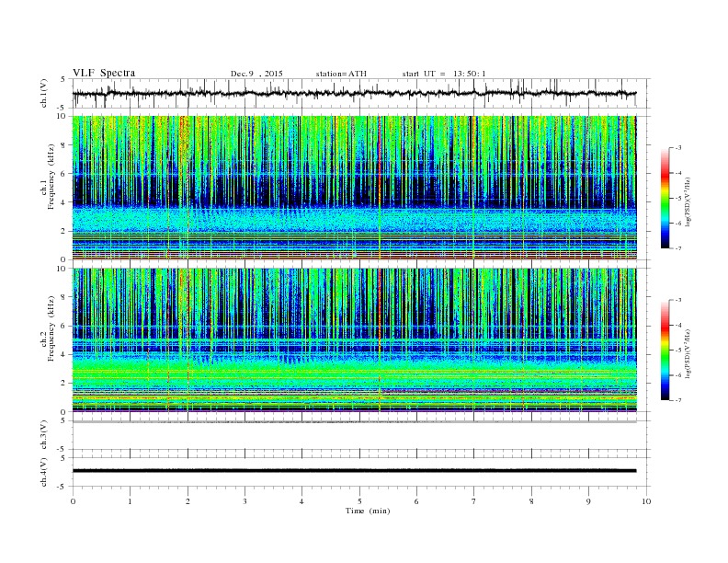Click the "-7" label on ch.1 colorbar
Viewport: 728px width, 563px height.
pos(677,248)
